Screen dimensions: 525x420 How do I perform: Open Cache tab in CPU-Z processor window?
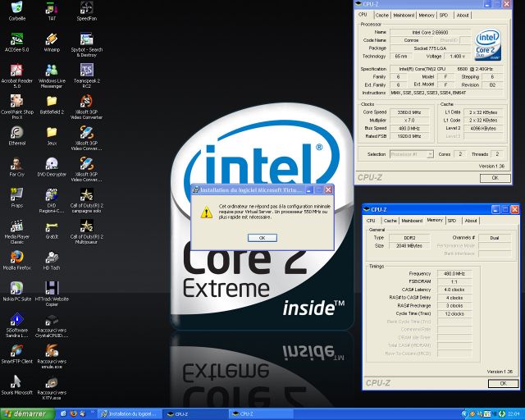coord(381,15)
